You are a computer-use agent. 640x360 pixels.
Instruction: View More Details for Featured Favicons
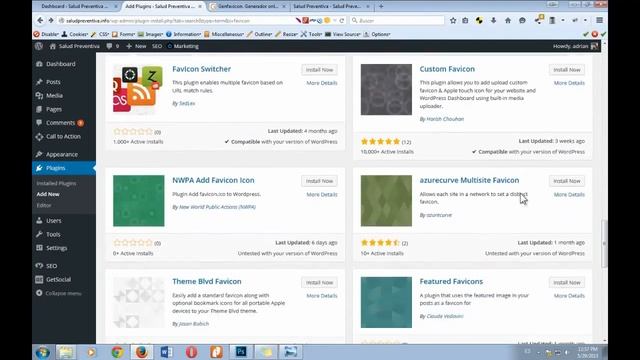click(569, 296)
